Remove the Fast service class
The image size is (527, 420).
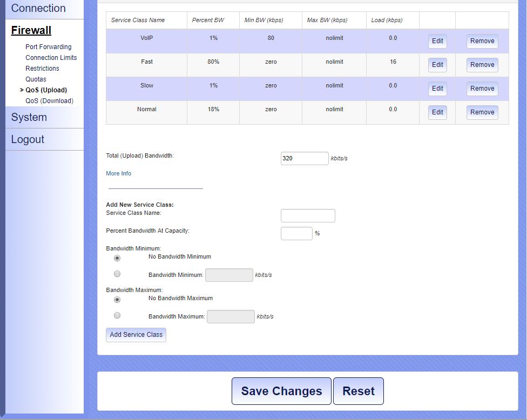pos(482,65)
